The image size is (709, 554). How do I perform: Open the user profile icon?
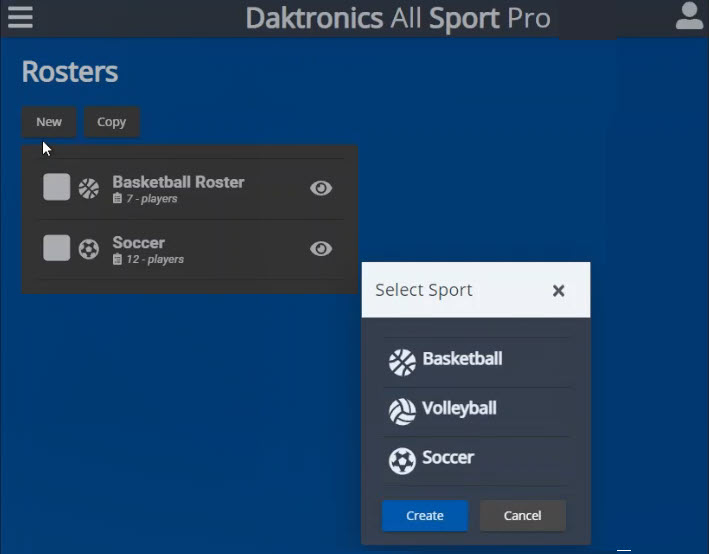[x=689, y=17]
